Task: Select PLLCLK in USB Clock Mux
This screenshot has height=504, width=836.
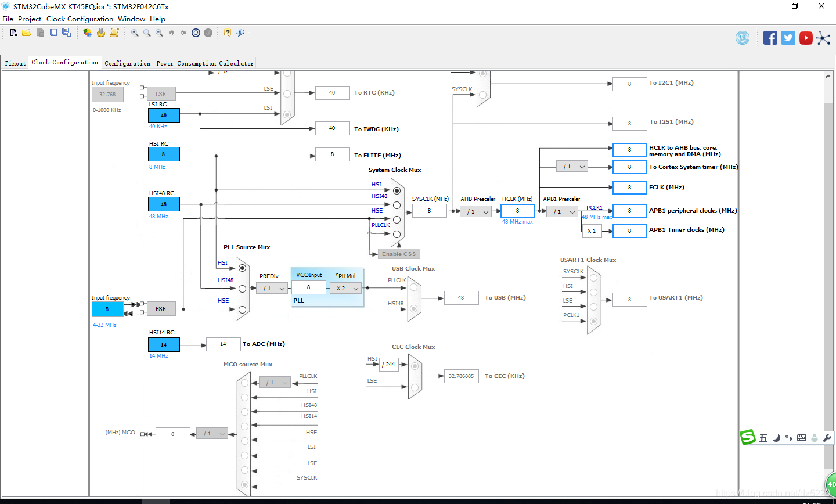Action: coord(413,287)
